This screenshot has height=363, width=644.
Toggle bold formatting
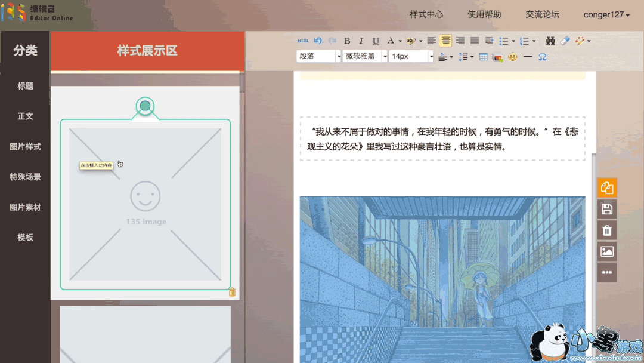pyautogui.click(x=347, y=41)
